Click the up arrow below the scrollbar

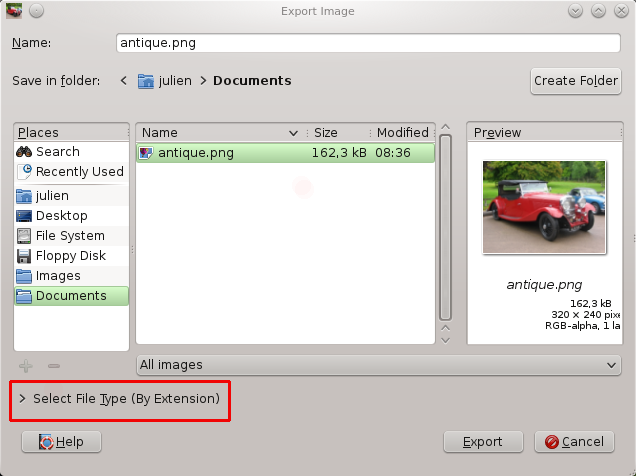pyautogui.click(x=445, y=328)
